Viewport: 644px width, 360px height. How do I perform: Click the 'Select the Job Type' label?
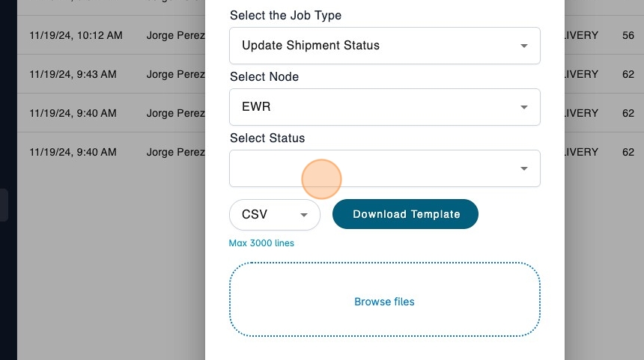pos(285,15)
